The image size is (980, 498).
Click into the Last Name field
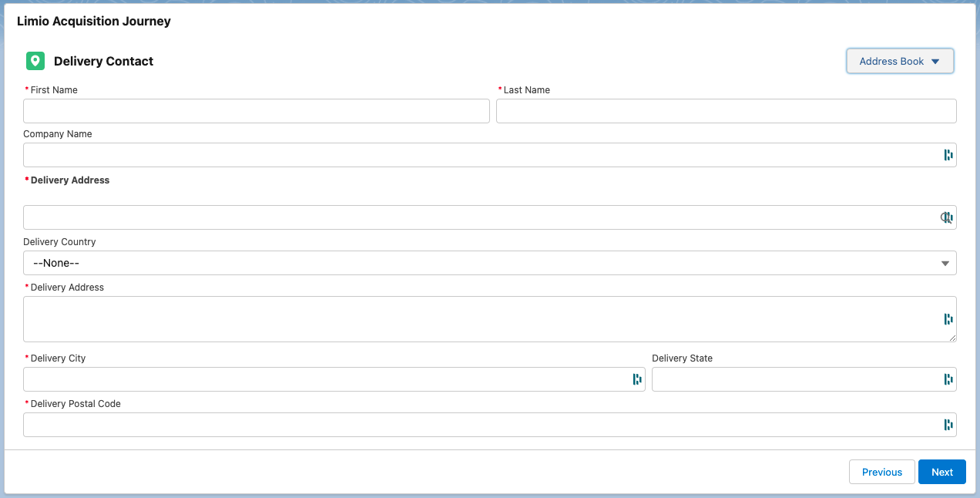(724, 110)
